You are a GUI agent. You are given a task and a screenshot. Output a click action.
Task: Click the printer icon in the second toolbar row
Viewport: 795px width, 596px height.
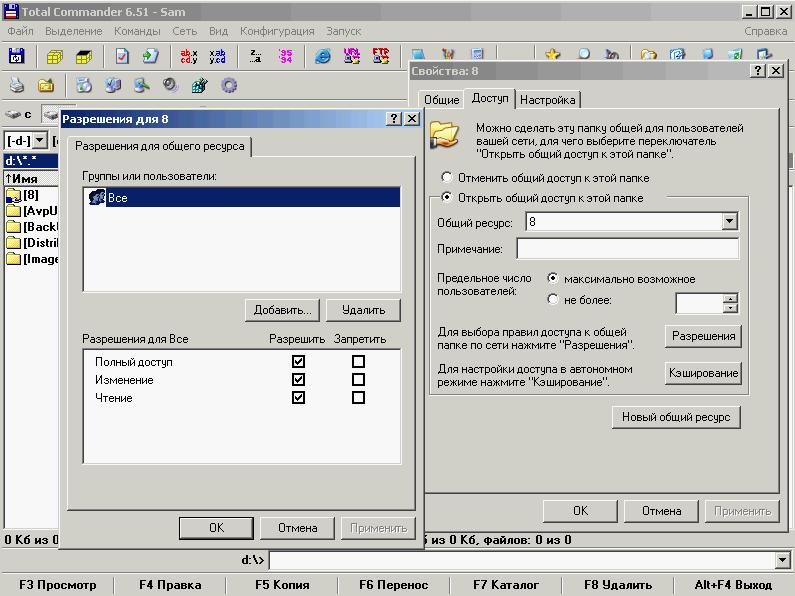tap(17, 85)
